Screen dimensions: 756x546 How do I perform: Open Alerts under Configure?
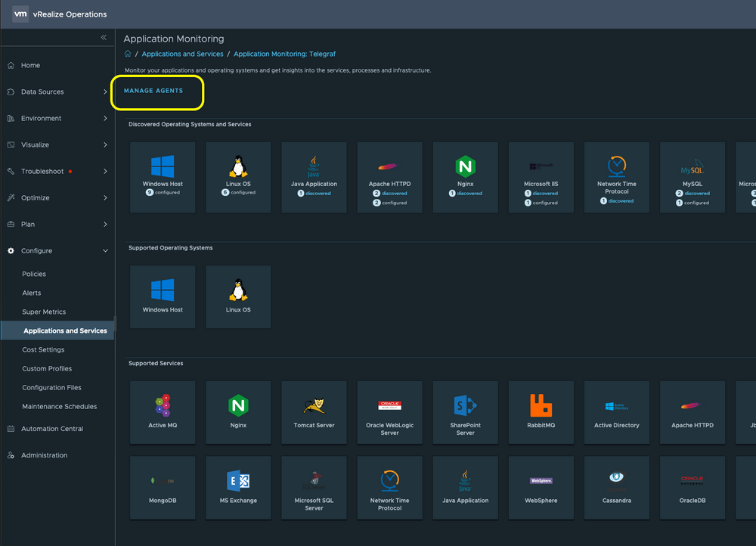coord(31,293)
